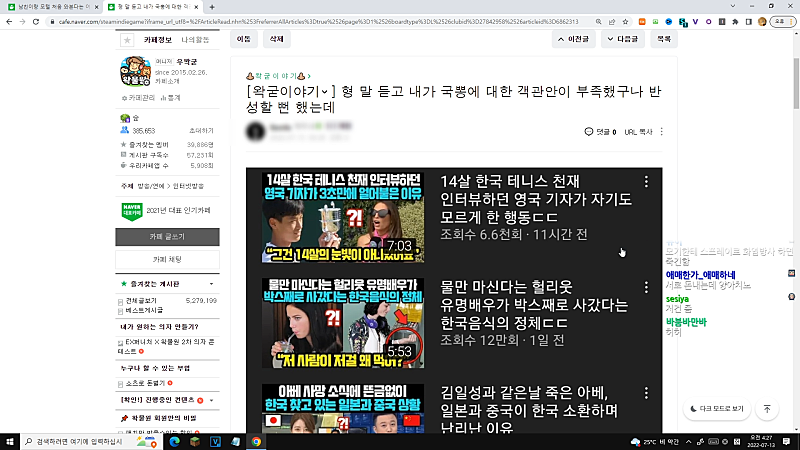Toggle 다크 모드로 보기 button

click(x=717, y=409)
